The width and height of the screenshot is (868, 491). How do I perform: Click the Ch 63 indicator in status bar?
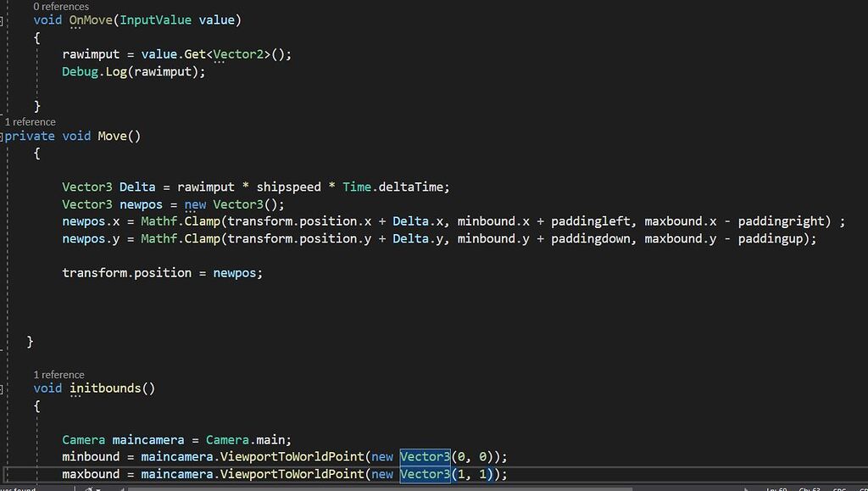click(x=808, y=489)
